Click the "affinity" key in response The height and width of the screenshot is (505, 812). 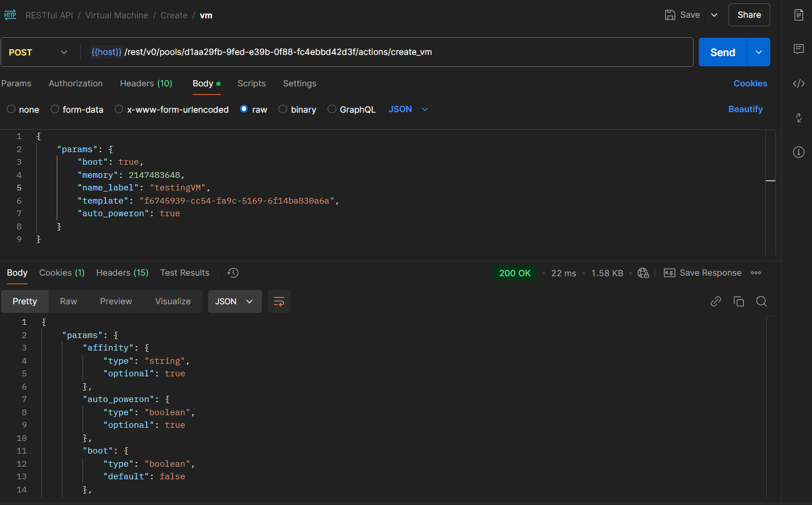click(x=108, y=348)
